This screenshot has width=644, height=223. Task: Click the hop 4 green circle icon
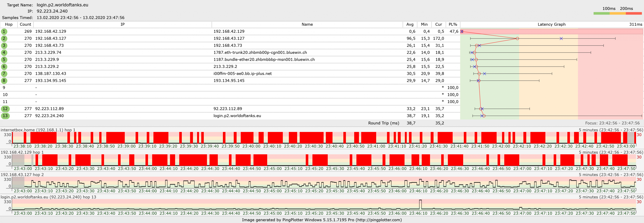click(4, 53)
